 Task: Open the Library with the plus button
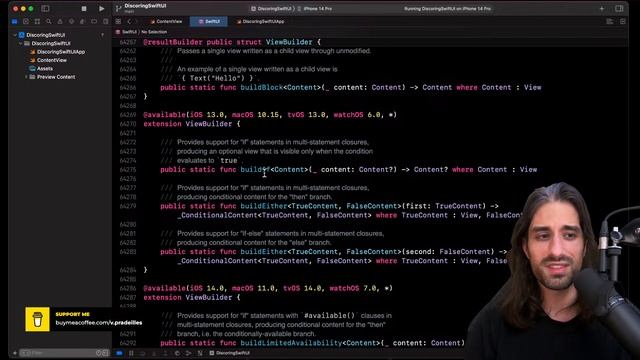tap(602, 9)
